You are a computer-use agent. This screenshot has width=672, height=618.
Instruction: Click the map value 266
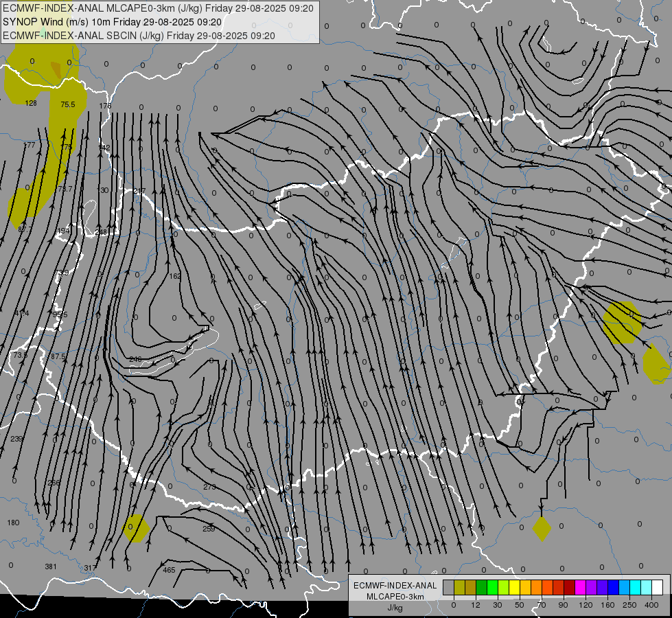(54, 483)
